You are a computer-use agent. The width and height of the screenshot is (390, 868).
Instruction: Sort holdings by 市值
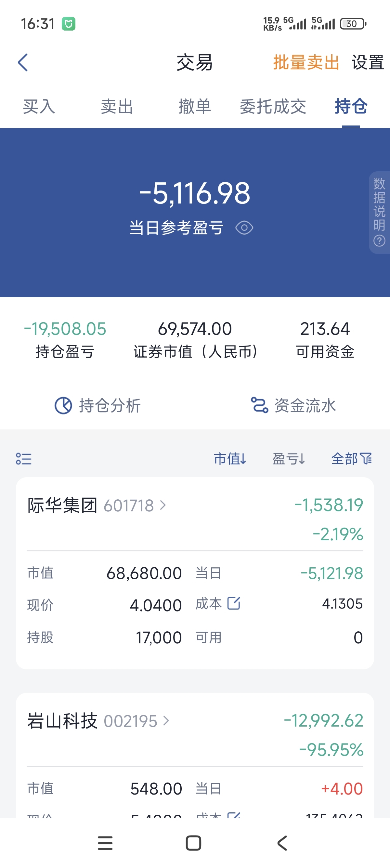pyautogui.click(x=230, y=459)
